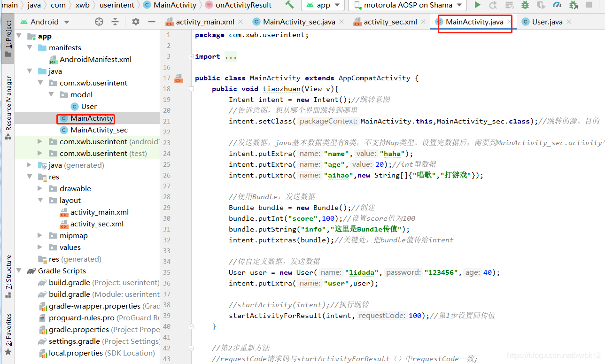Select AndroidManifest.xml in project tree
The width and height of the screenshot is (605, 364).
click(90, 59)
